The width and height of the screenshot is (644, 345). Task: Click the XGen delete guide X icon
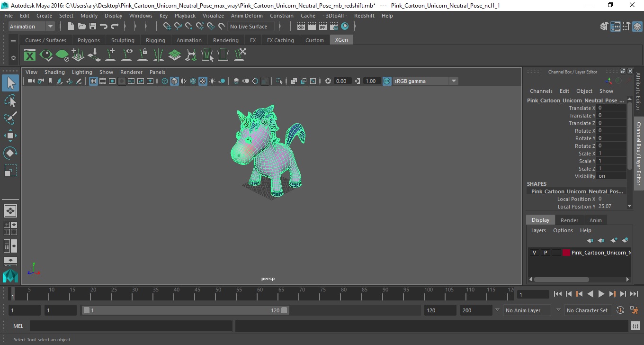click(240, 55)
